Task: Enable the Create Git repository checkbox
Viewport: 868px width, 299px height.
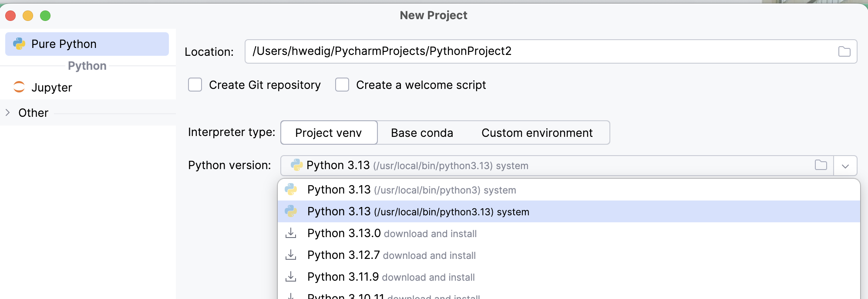Action: [195, 85]
